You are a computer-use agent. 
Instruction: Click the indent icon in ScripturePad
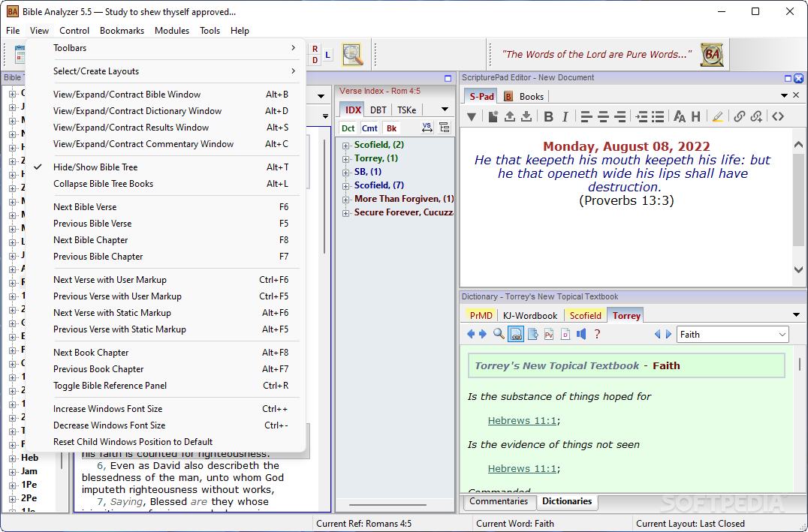(641, 117)
